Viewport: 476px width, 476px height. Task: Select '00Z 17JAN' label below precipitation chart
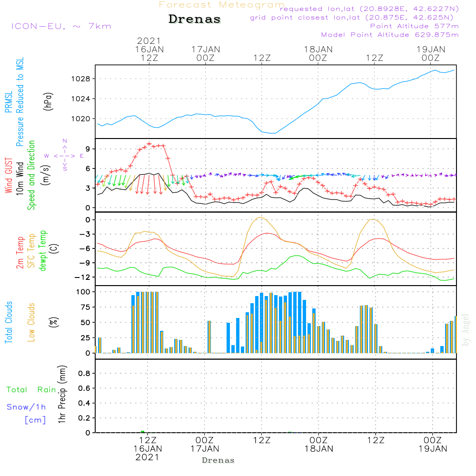tap(205, 445)
